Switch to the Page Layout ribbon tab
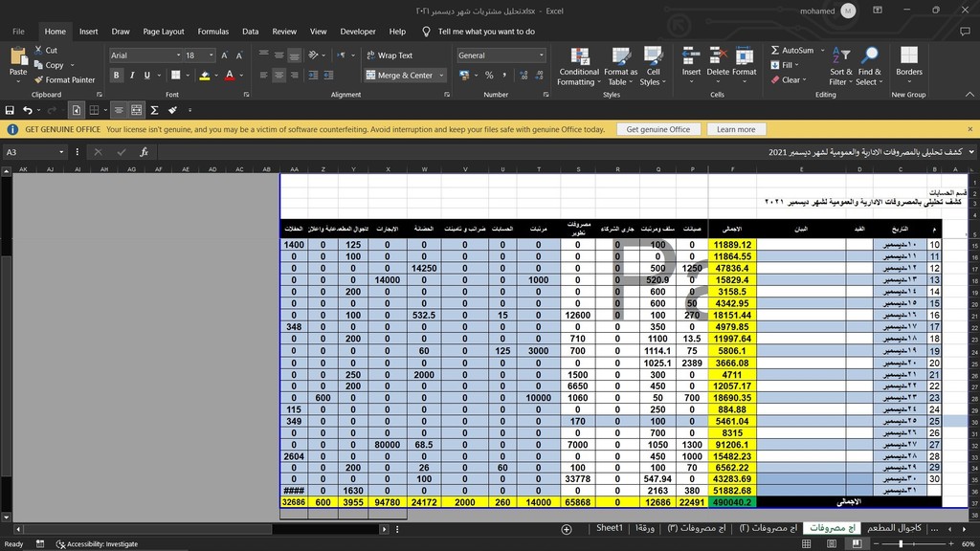The image size is (980, 551). pos(163,32)
